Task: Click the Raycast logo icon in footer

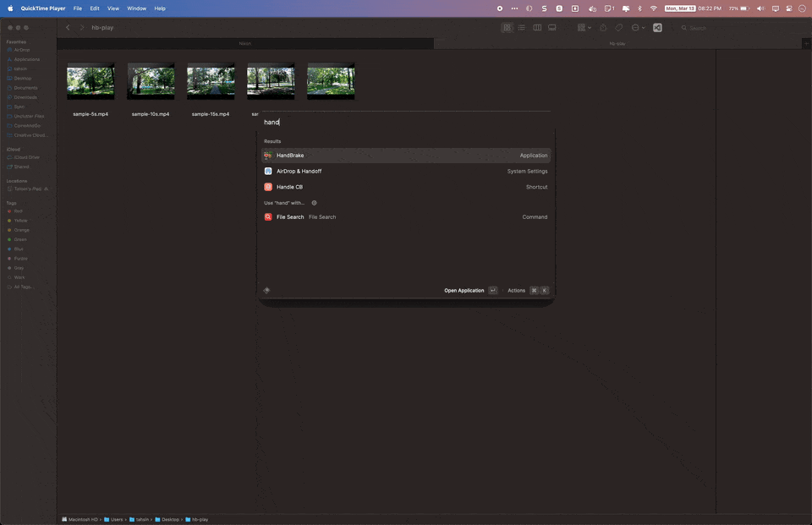Action: click(266, 291)
